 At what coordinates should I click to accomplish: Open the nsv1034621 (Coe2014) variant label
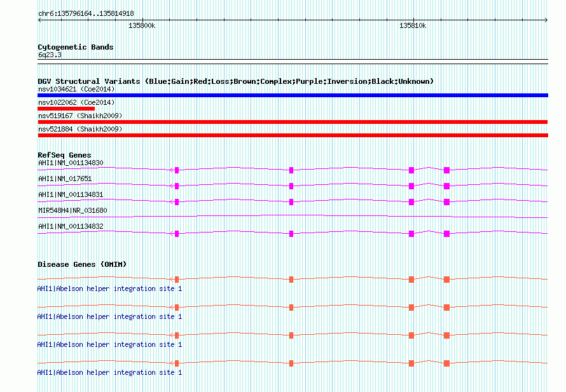(x=76, y=89)
